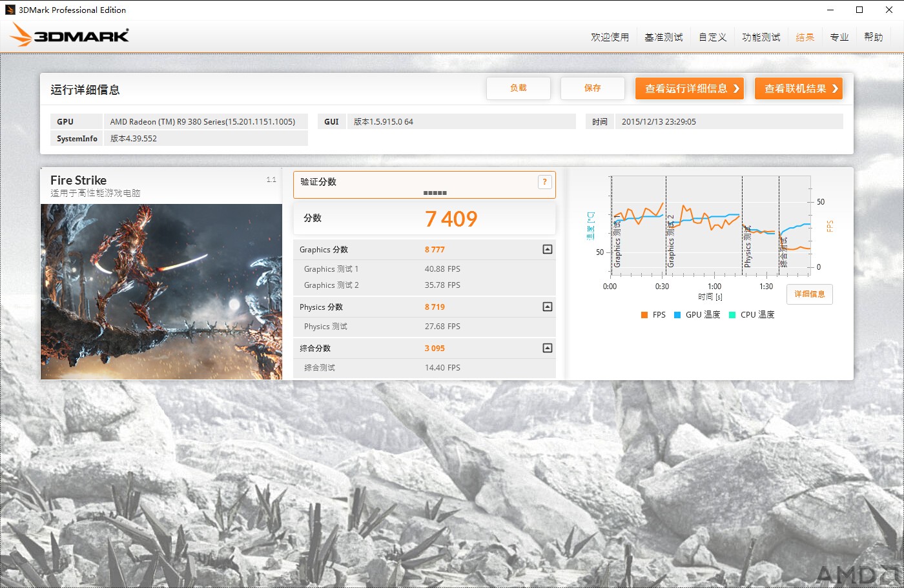Minimize the 3DMark window
The width and height of the screenshot is (904, 588).
(x=830, y=10)
